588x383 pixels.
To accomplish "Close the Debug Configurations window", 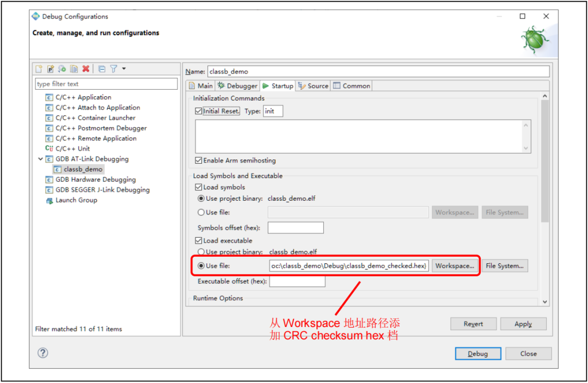I will pyautogui.click(x=546, y=16).
